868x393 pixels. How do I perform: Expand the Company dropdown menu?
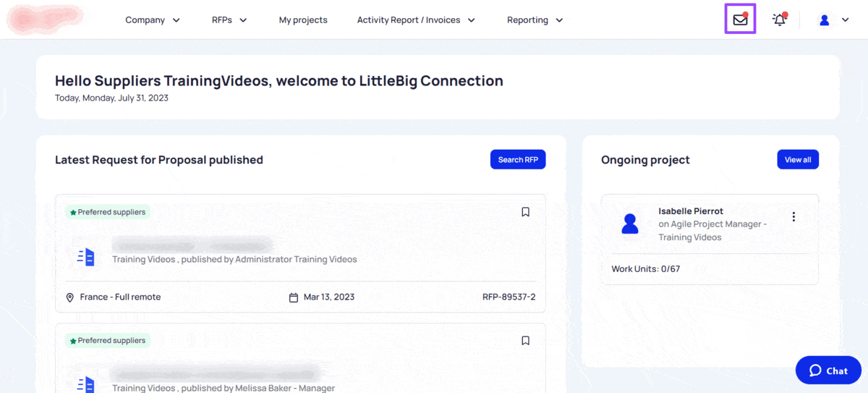[x=153, y=20]
